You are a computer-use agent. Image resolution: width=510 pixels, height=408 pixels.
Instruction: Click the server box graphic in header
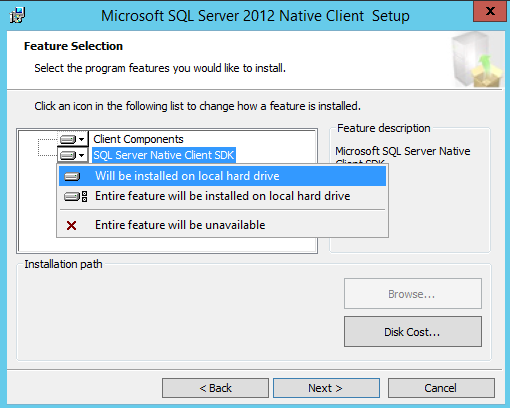coord(476,60)
